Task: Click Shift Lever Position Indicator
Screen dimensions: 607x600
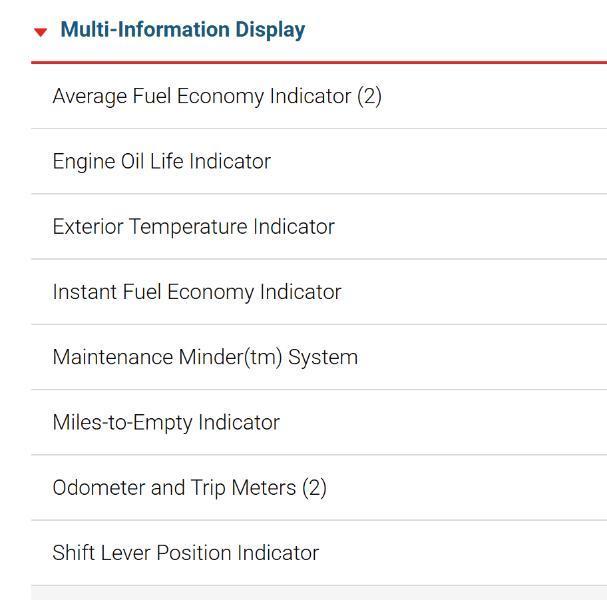Action: point(185,553)
